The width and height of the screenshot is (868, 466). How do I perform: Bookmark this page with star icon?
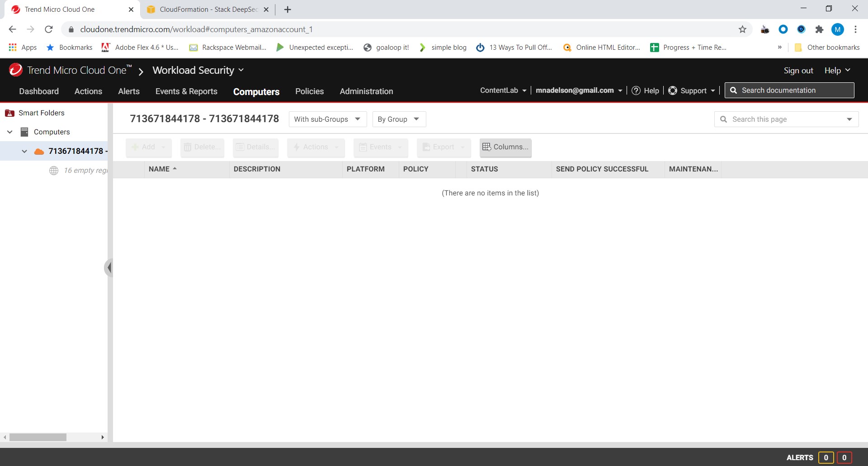(x=742, y=29)
